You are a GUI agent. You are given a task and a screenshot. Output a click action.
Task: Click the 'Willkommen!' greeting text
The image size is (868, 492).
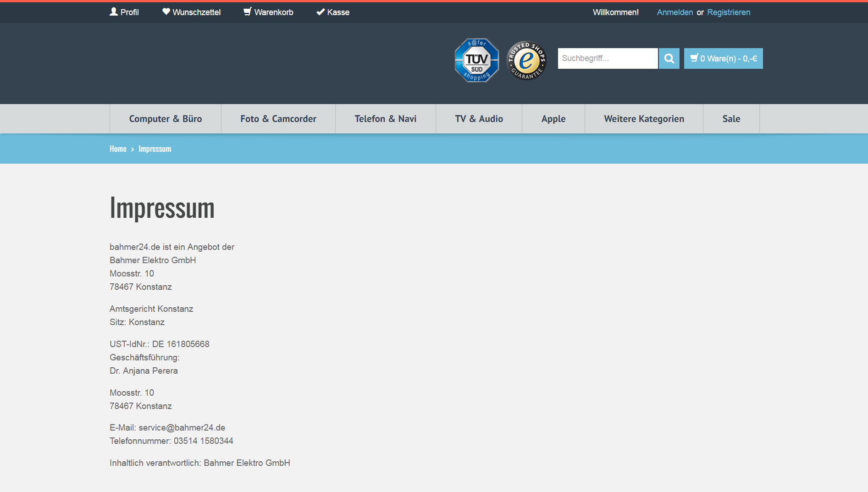pos(616,12)
